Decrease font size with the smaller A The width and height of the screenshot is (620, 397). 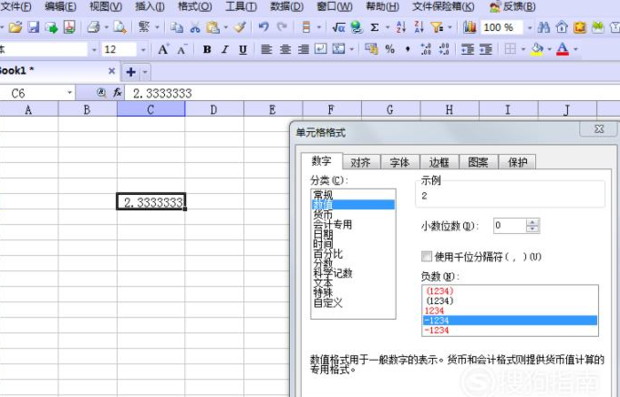tap(182, 49)
